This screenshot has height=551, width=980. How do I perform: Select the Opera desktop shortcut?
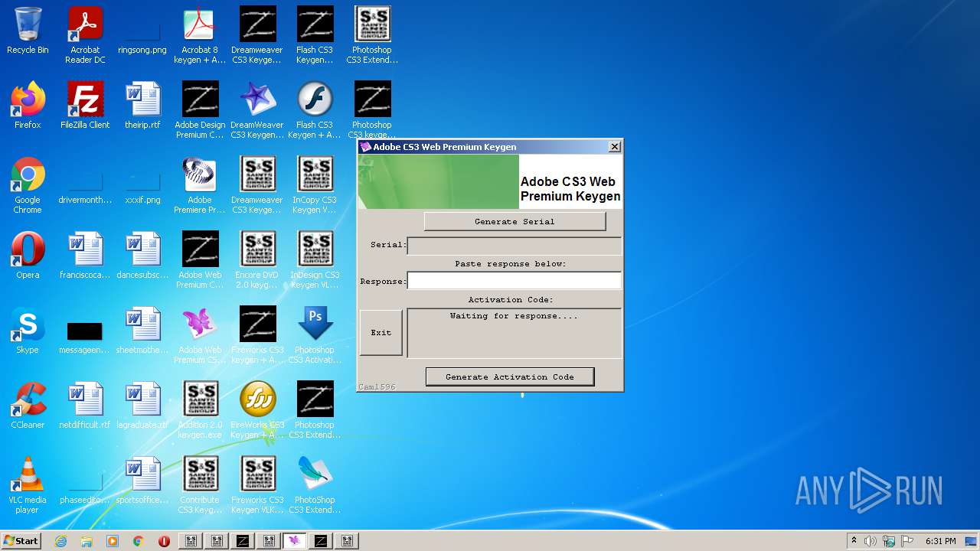coord(28,256)
